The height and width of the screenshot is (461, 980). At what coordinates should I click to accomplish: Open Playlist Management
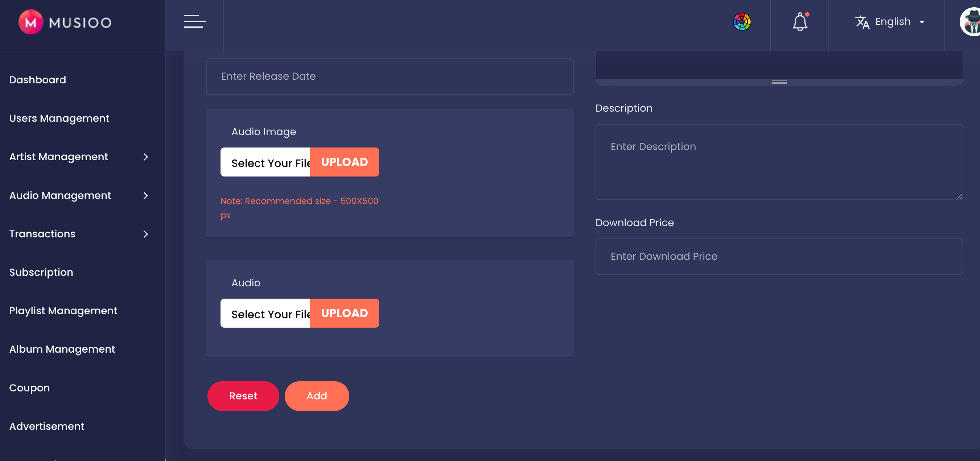63,311
